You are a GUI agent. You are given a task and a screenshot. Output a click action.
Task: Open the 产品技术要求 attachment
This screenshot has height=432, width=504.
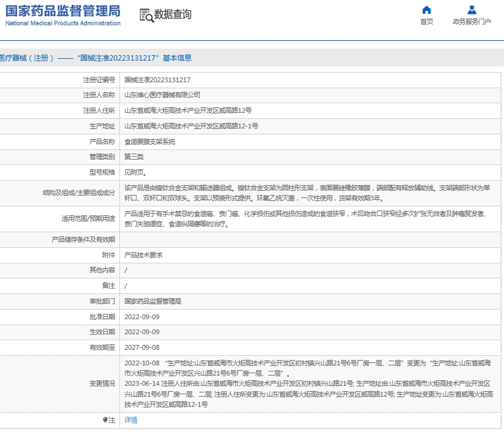pyautogui.click(x=143, y=255)
